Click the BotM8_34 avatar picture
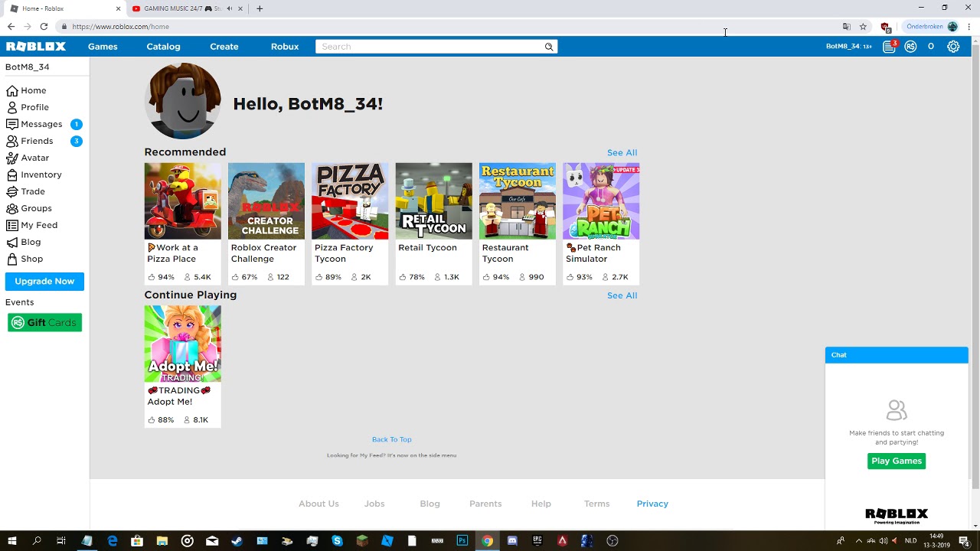 click(x=182, y=101)
